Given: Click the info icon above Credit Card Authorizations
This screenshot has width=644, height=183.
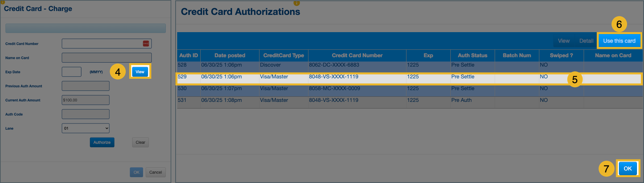Looking at the screenshot, I should [296, 3].
